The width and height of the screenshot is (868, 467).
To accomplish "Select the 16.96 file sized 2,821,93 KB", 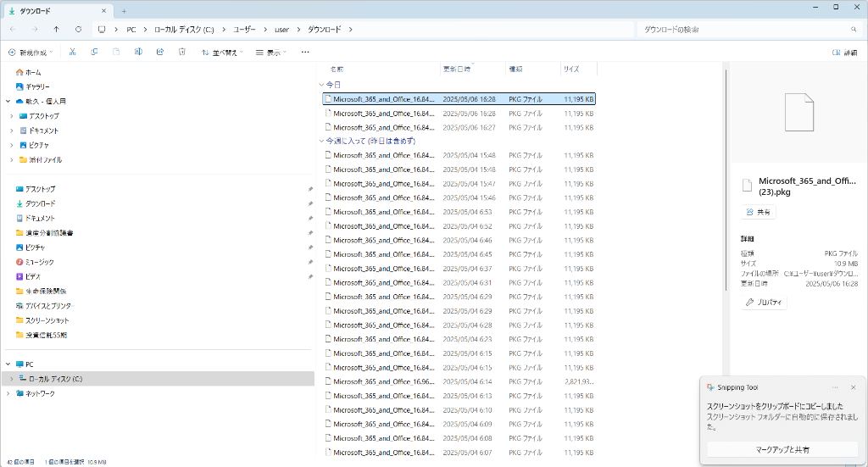I will pos(459,381).
